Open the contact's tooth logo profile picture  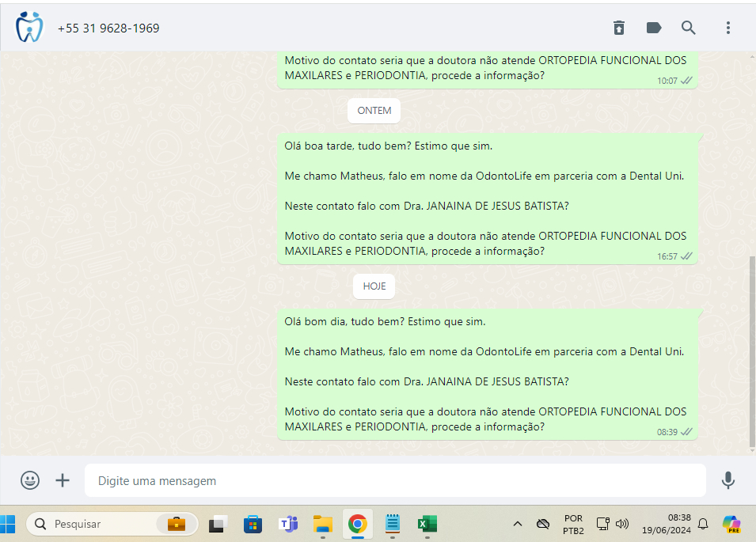coord(29,28)
